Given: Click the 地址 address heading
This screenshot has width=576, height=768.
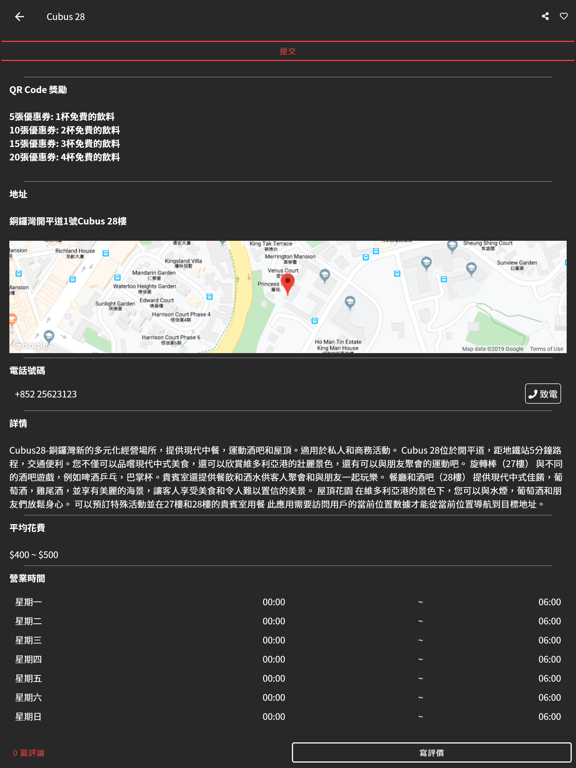Looking at the screenshot, I should point(18,194).
